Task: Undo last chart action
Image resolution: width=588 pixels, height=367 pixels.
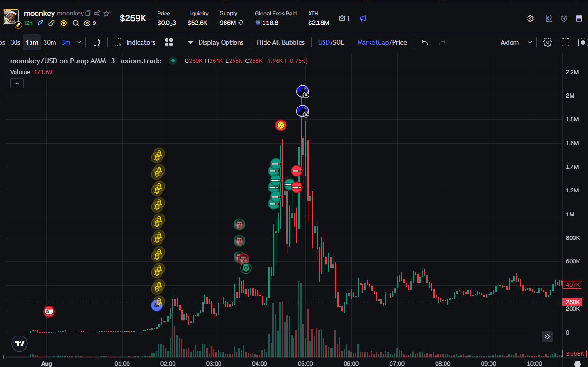Action: click(x=424, y=42)
